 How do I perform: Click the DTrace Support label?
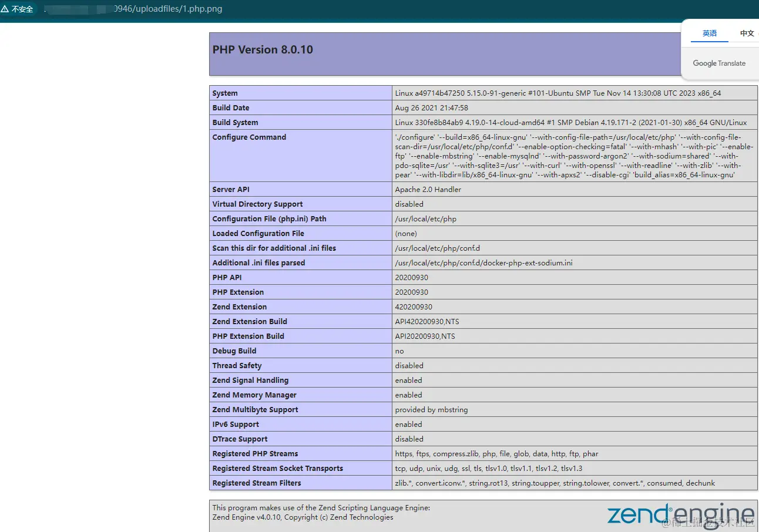pos(240,439)
